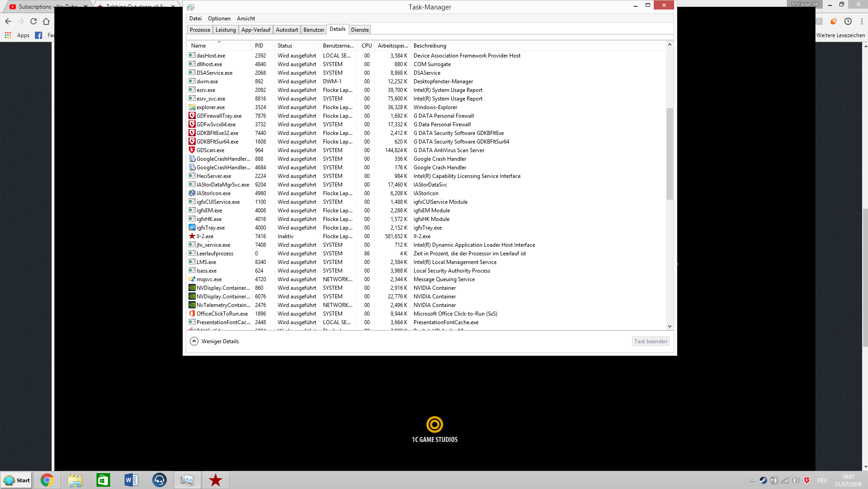868x489 pixels.
Task: Click GoogleCrashHandler icon for PID 888
Action: (x=192, y=159)
